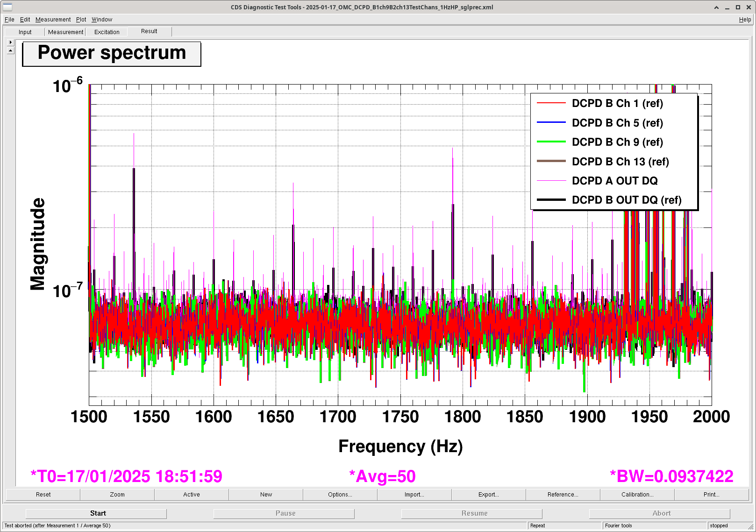Open the Reference dialog

(x=563, y=495)
